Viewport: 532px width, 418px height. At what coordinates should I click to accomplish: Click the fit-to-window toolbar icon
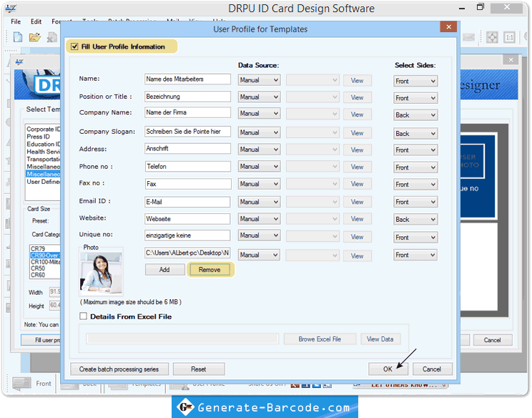click(492, 37)
